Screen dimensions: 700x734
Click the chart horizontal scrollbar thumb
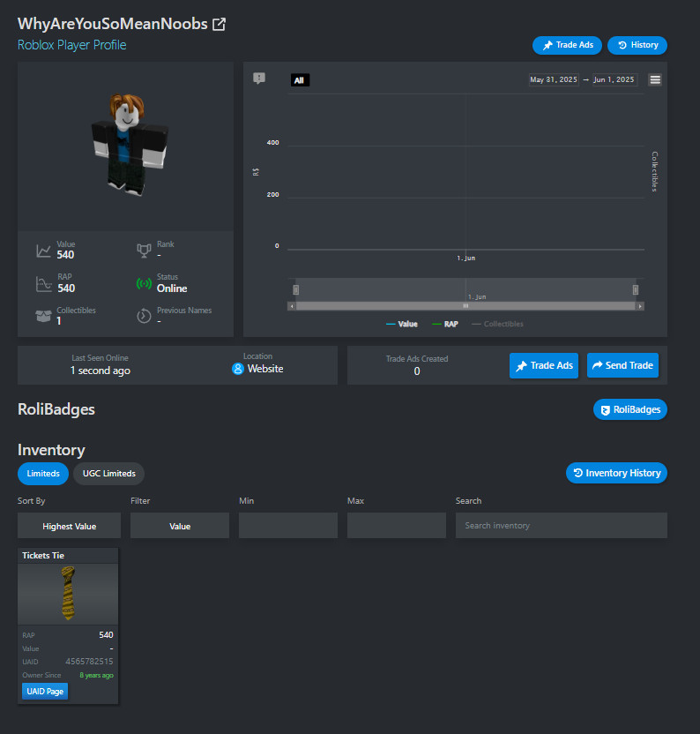coord(465,306)
